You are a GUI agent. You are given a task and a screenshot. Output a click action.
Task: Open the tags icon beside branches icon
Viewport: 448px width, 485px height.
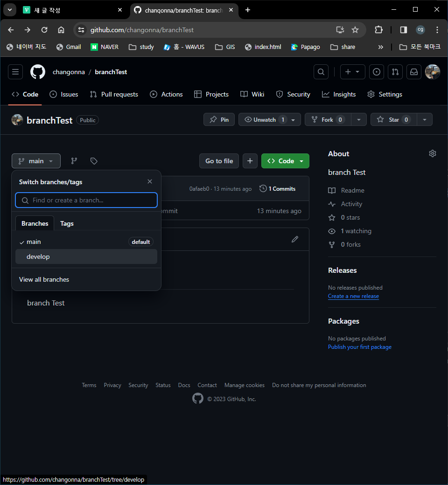point(94,161)
